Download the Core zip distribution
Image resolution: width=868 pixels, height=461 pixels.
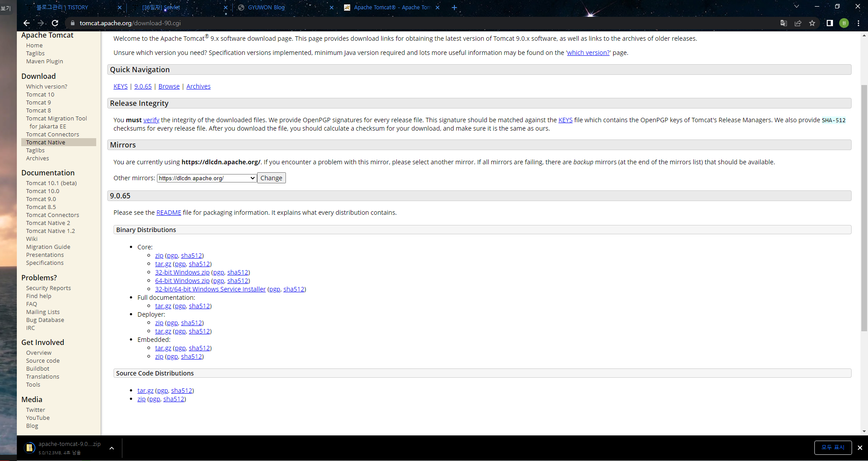[x=159, y=256]
